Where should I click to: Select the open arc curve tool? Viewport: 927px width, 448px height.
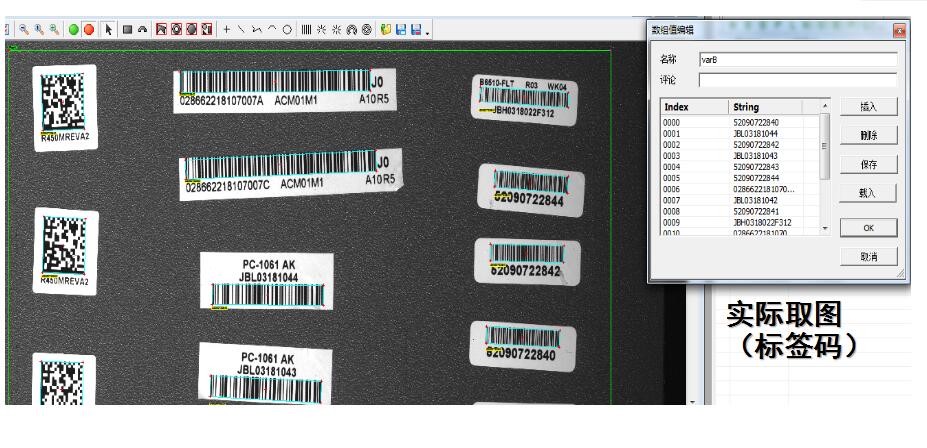[272, 29]
